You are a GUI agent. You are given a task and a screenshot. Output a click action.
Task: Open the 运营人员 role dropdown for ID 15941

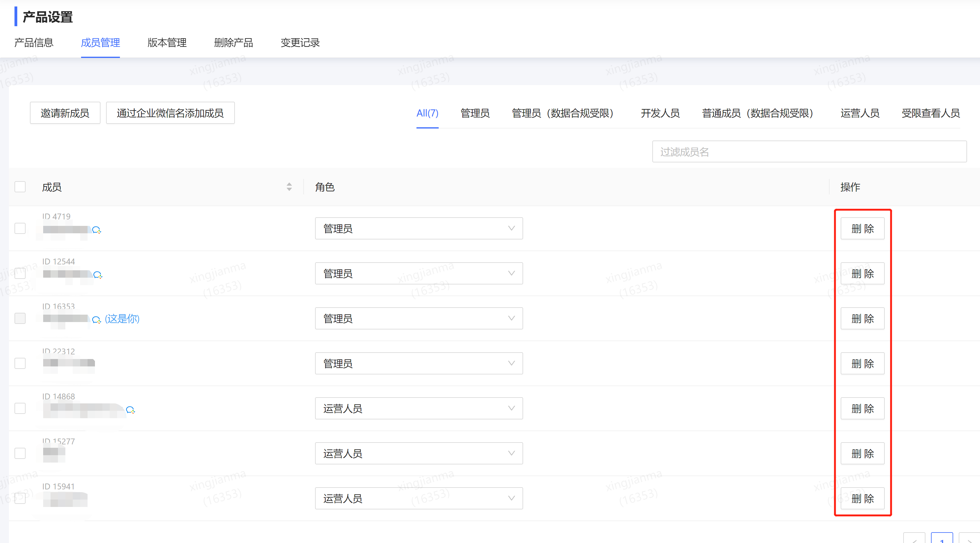click(419, 498)
